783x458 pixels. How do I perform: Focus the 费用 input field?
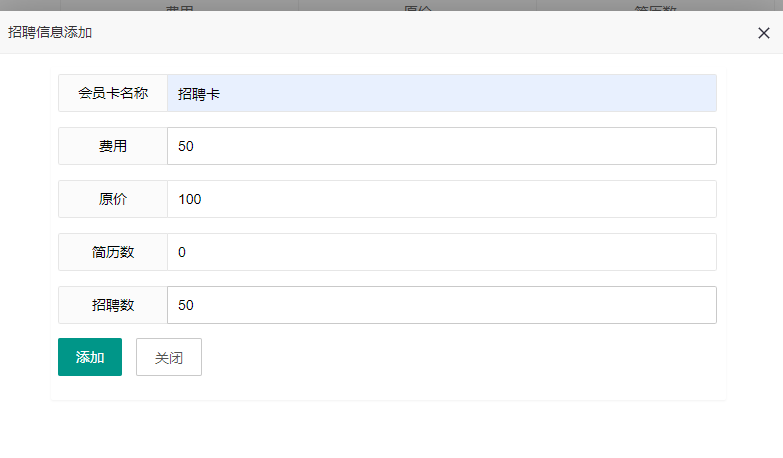point(441,146)
